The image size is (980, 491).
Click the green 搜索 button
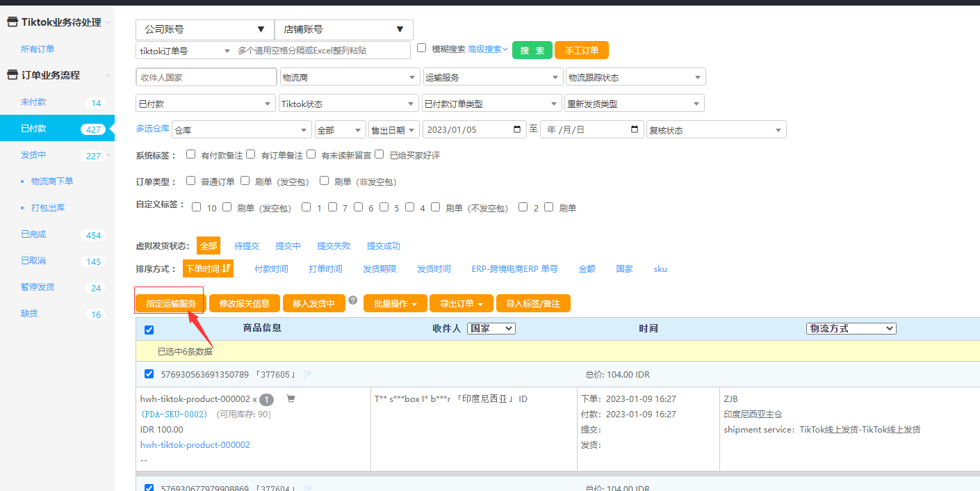click(x=532, y=50)
